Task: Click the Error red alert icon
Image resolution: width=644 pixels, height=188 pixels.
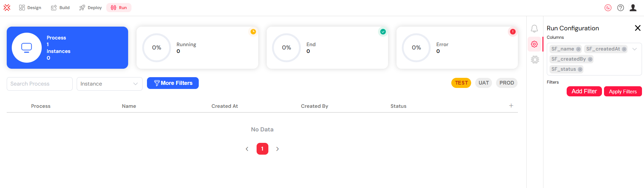Action: pos(513,32)
